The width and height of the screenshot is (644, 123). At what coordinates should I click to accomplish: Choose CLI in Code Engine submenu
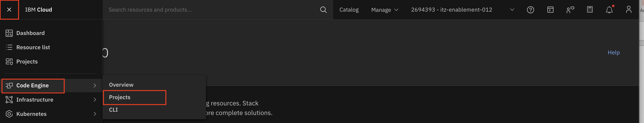point(113,110)
